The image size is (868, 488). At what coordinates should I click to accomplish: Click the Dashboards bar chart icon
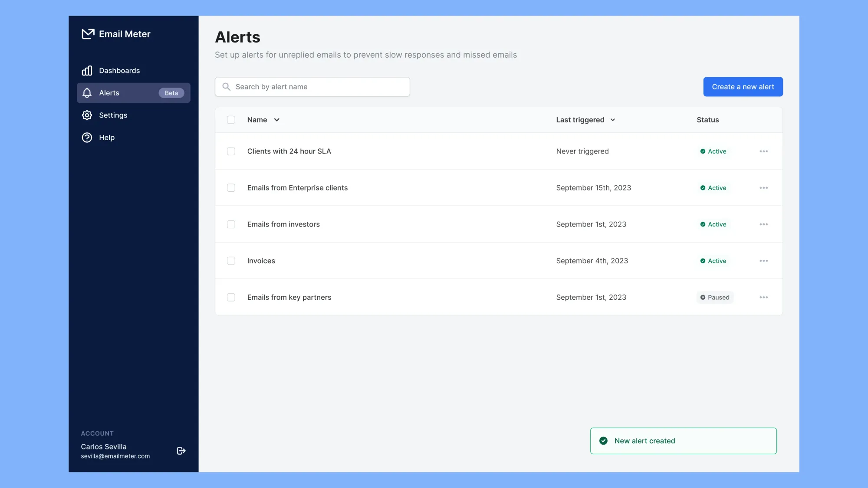pos(87,71)
